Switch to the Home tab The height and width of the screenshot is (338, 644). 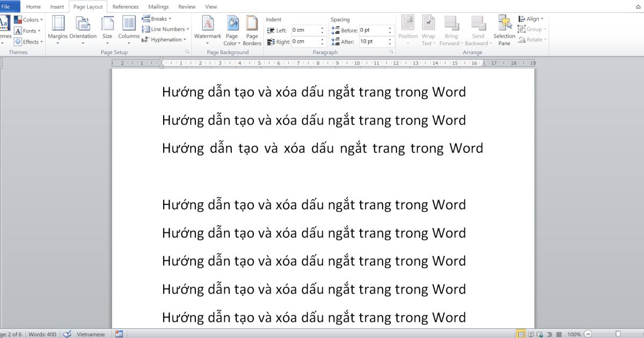tap(33, 6)
